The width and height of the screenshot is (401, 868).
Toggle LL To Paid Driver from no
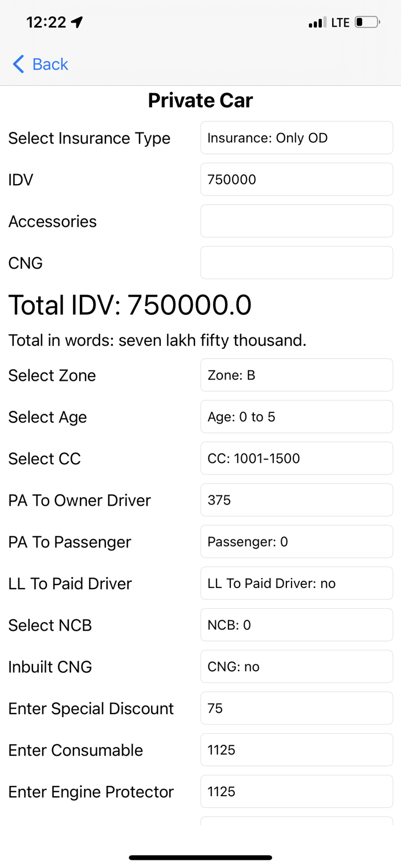click(x=296, y=583)
